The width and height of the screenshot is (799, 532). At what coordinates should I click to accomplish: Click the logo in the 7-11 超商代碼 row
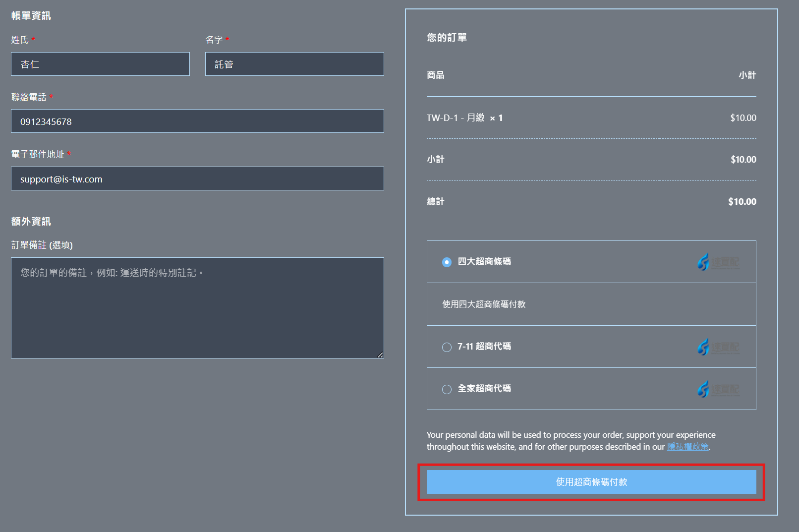point(718,347)
